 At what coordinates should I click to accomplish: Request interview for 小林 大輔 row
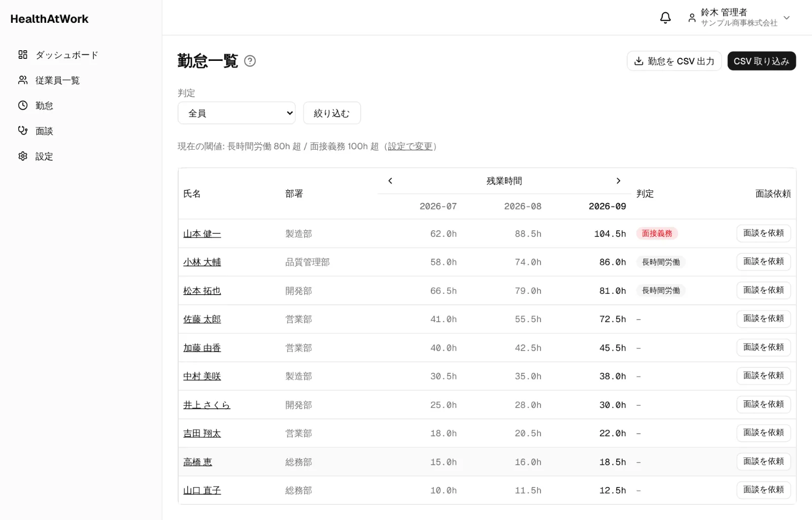point(763,262)
